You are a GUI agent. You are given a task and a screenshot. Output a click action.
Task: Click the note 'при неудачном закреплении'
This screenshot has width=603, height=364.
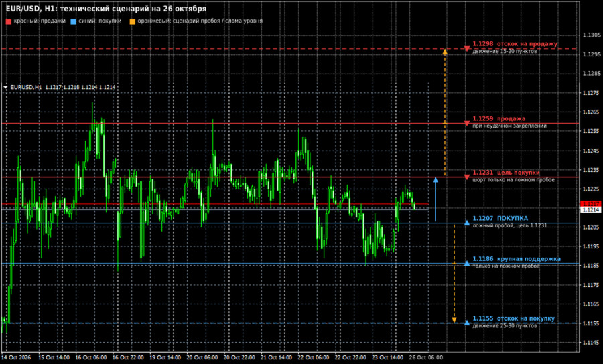(510, 126)
